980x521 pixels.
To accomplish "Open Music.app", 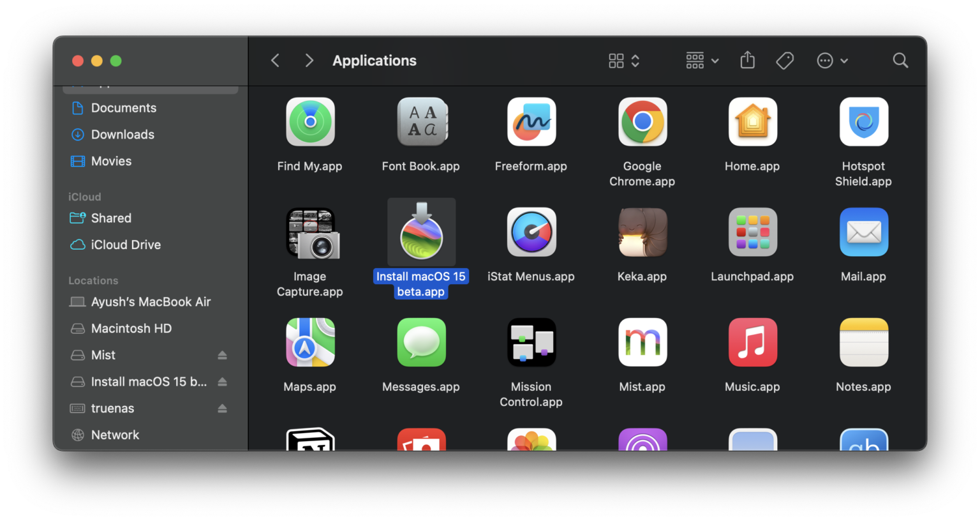I will (753, 342).
